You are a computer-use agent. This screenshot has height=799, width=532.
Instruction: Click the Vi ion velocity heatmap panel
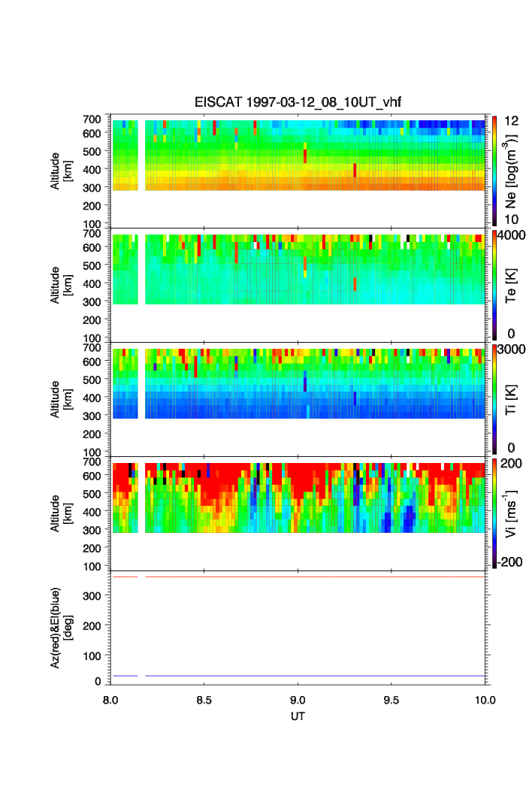298,513
